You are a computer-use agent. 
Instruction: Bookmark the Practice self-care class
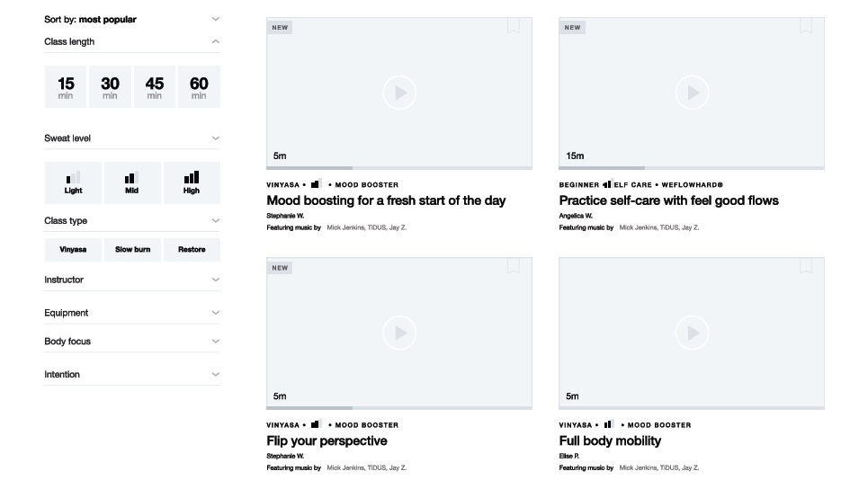pyautogui.click(x=805, y=25)
